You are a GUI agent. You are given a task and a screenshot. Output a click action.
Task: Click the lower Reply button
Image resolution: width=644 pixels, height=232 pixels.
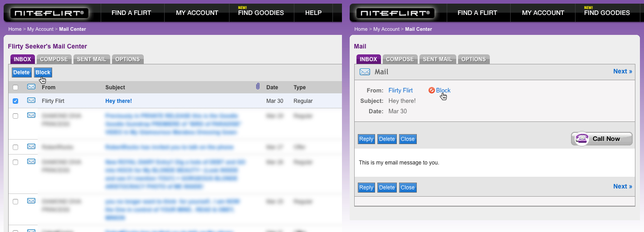366,188
